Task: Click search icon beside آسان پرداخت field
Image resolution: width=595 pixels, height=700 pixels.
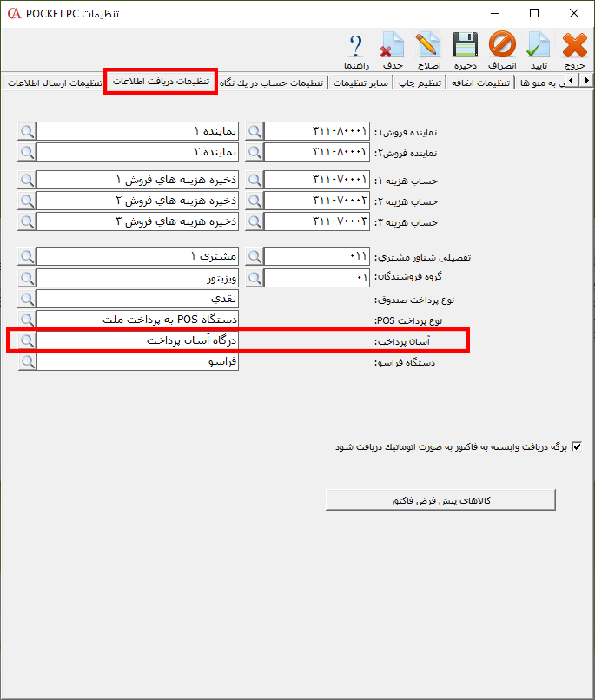Action: [x=27, y=341]
